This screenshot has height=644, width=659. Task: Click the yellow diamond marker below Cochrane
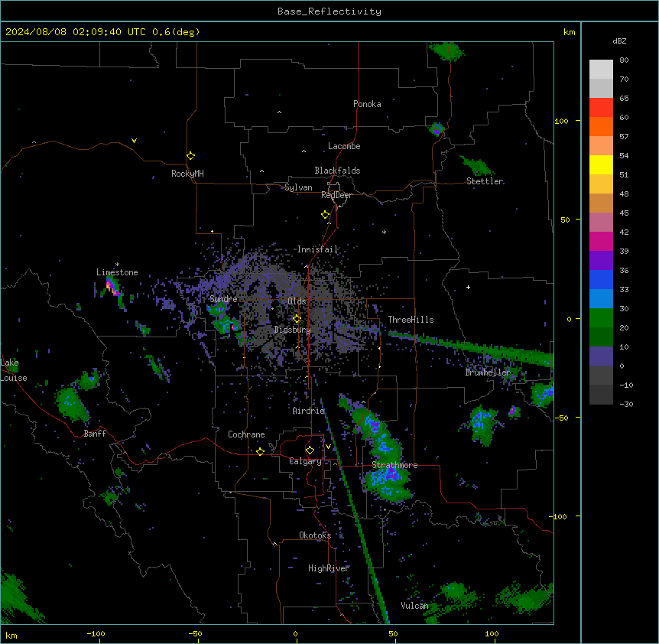click(x=260, y=451)
